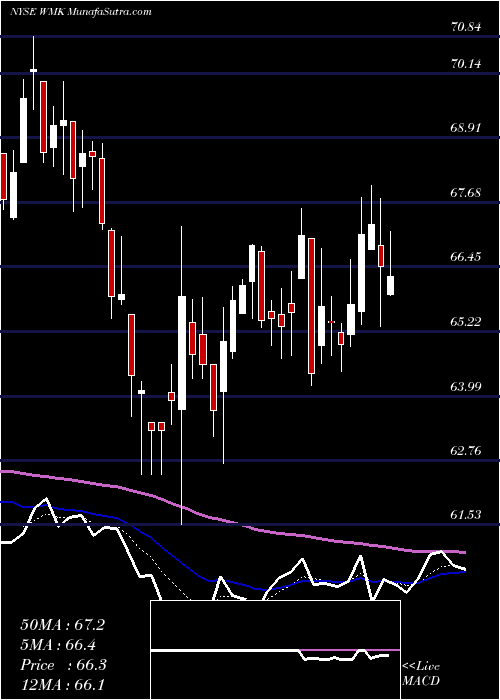The width and height of the screenshot is (500, 700).
Task: Click the 5MA : 66.4 readout
Action: click(x=59, y=645)
